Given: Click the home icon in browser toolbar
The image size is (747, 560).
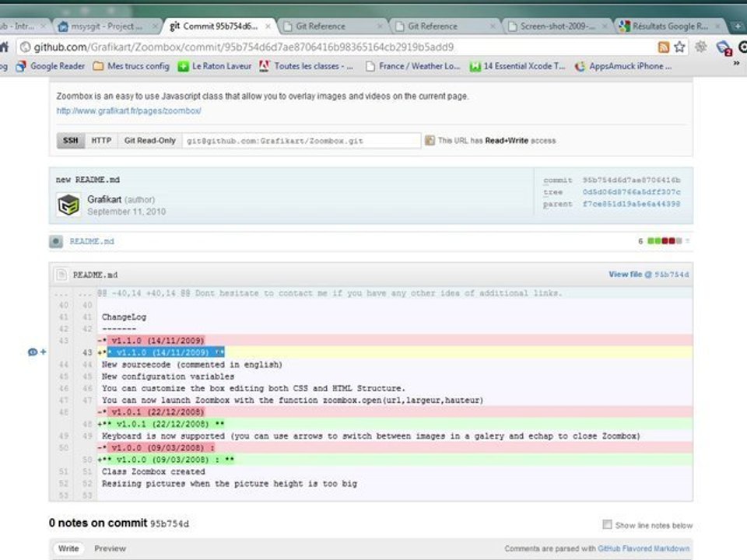Looking at the screenshot, I should tap(4, 47).
